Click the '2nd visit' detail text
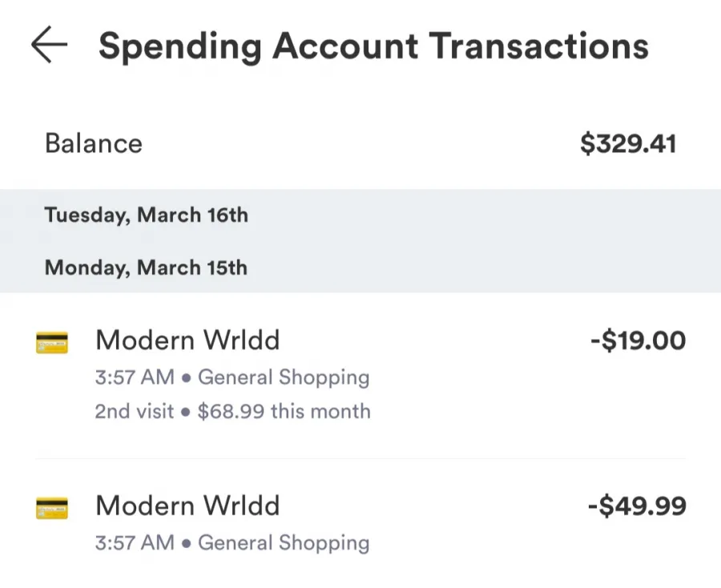This screenshot has height=588, width=721. click(135, 411)
